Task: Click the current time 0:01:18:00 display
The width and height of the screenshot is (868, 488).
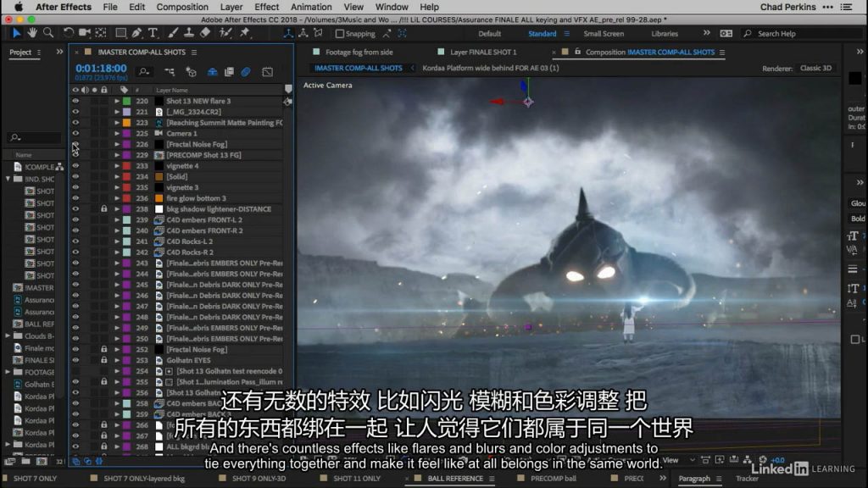Action: coord(101,69)
